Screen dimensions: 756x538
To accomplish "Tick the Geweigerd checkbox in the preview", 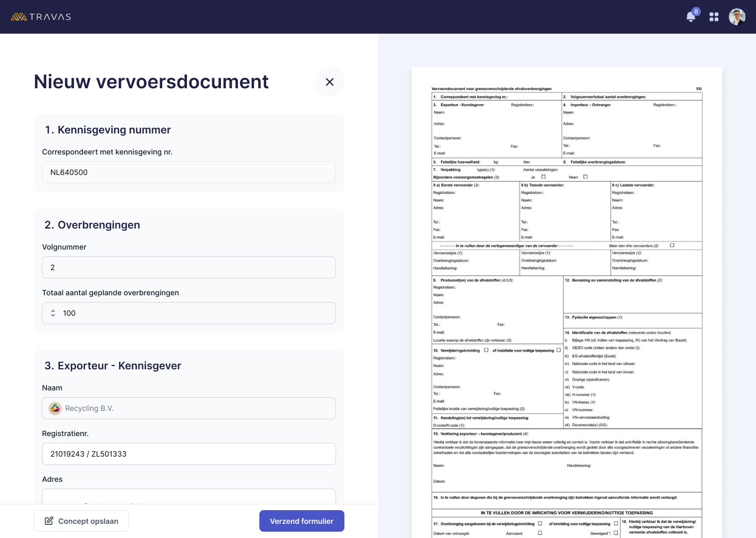I will 616,533.
